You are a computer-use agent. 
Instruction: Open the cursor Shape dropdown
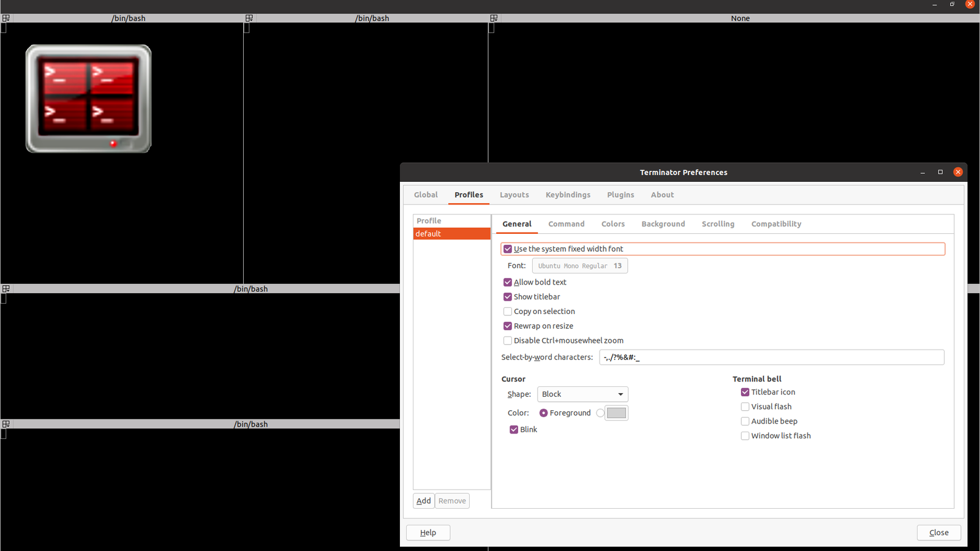click(x=582, y=394)
